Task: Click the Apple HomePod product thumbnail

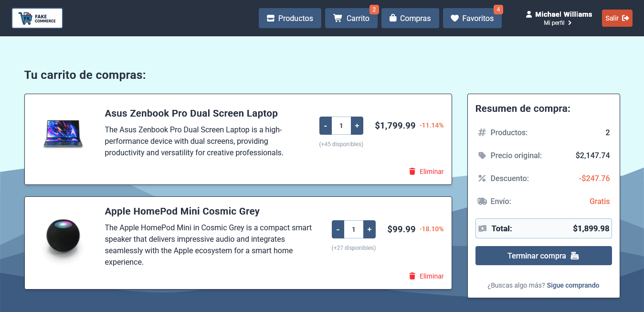Action: (x=63, y=236)
